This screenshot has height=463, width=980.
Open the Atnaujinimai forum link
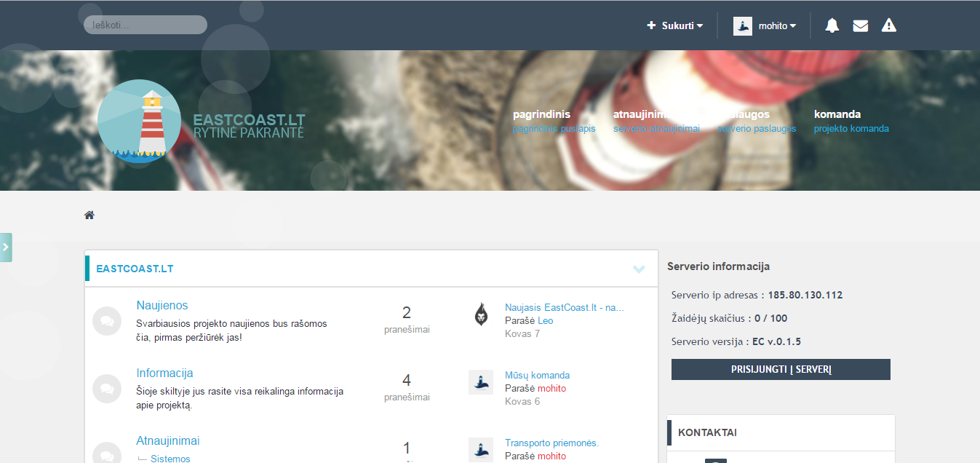[x=168, y=441]
